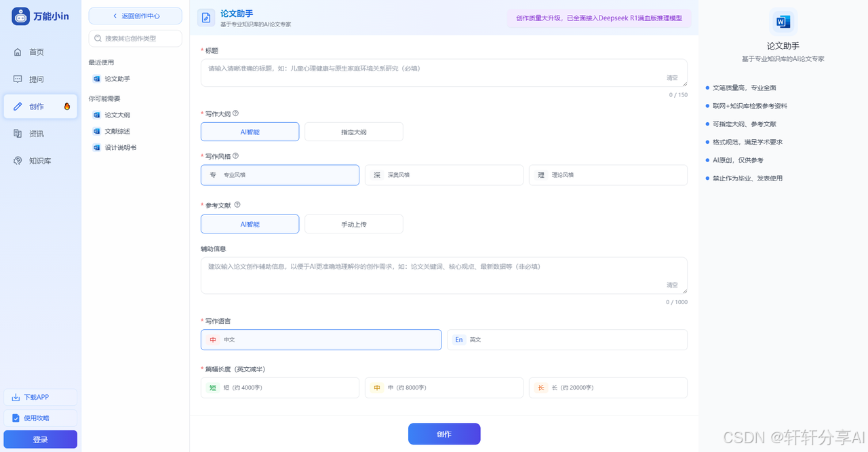Screen dimensions: 868x452
Task: Choose 理论风格 writing style
Action: pyautogui.click(x=608, y=175)
